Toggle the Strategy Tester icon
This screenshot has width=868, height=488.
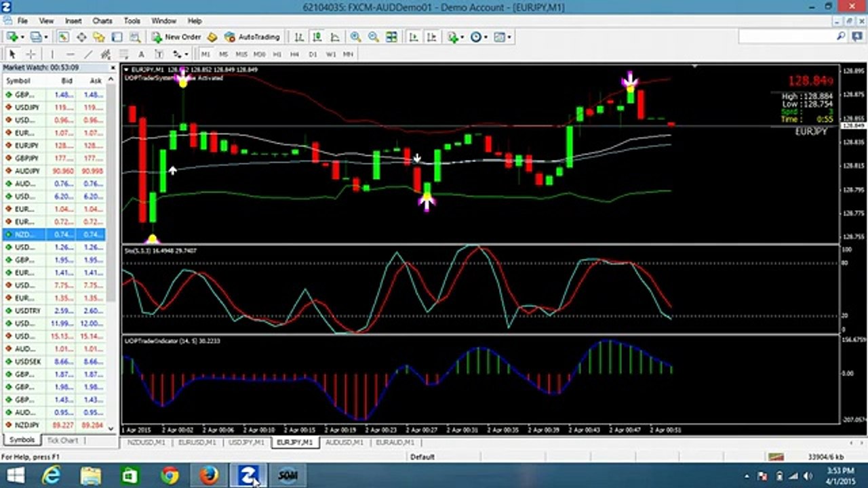135,37
